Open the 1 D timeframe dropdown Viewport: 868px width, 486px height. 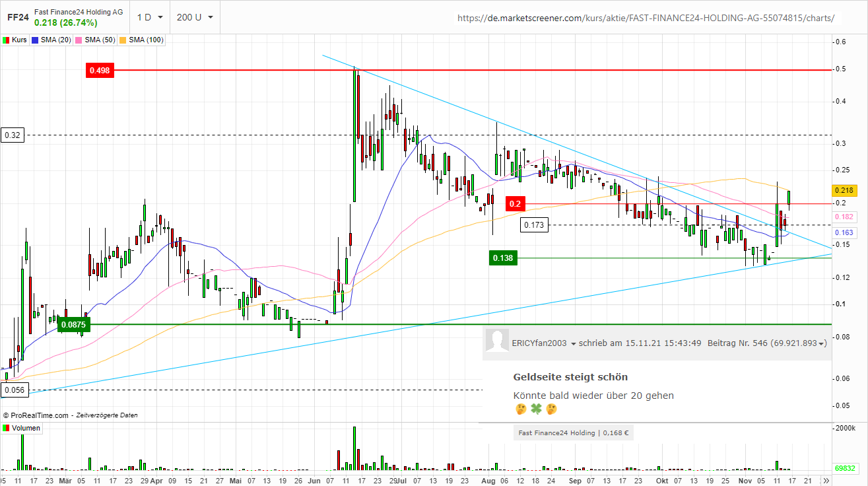[x=149, y=18]
